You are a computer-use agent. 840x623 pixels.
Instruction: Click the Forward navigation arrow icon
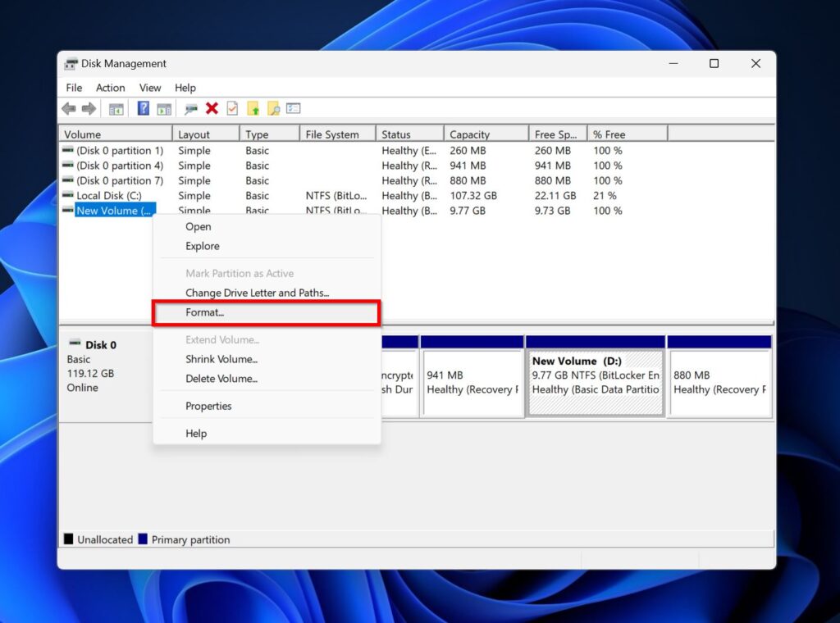point(89,107)
